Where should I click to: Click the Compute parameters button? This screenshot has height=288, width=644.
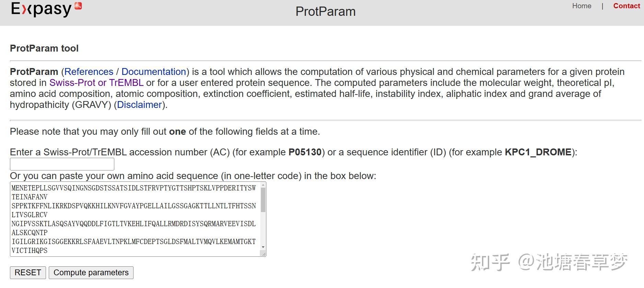click(91, 273)
